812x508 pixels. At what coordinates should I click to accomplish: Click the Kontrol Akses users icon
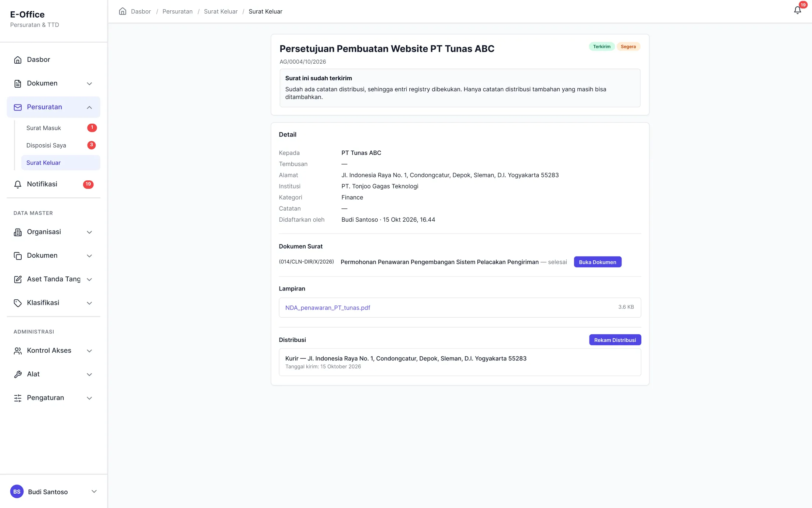click(18, 350)
